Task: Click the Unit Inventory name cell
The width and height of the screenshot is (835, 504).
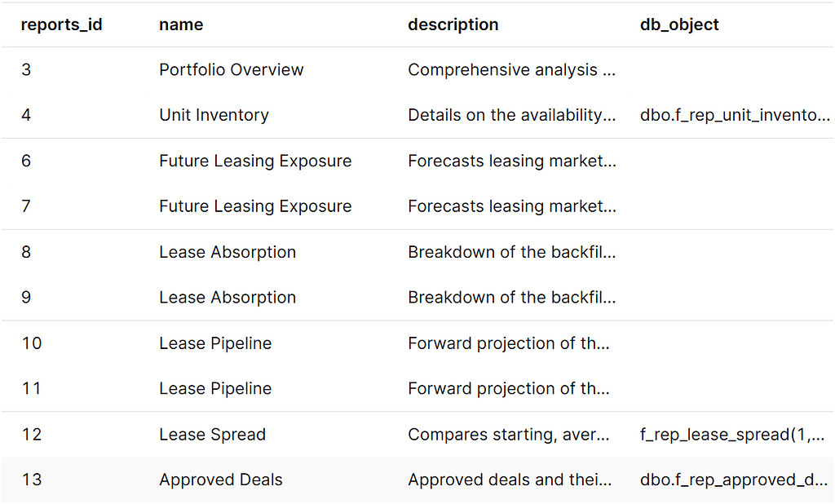Action: pos(214,116)
